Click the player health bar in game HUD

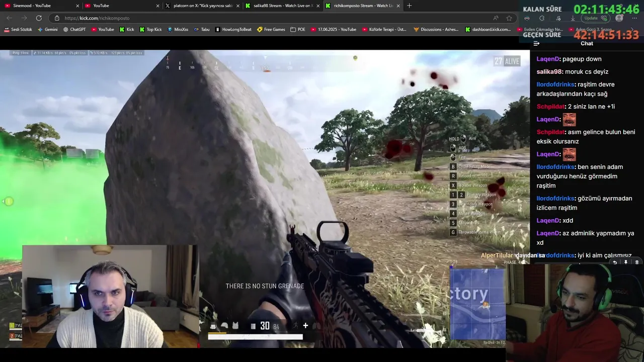click(x=255, y=336)
